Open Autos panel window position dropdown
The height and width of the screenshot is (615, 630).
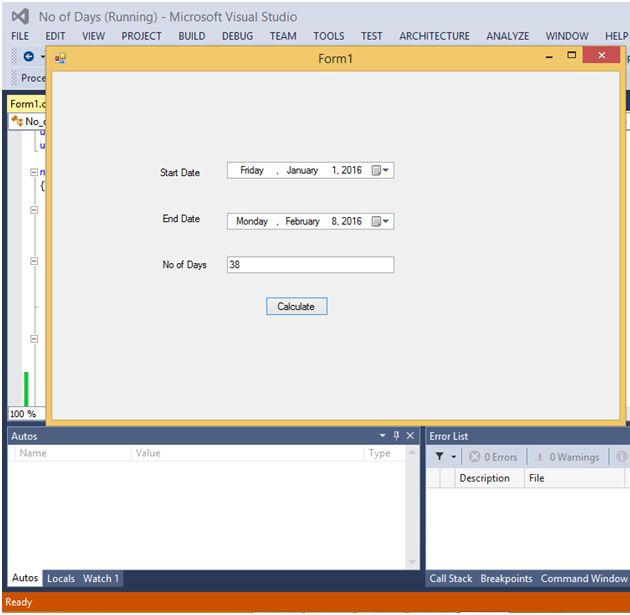382,435
